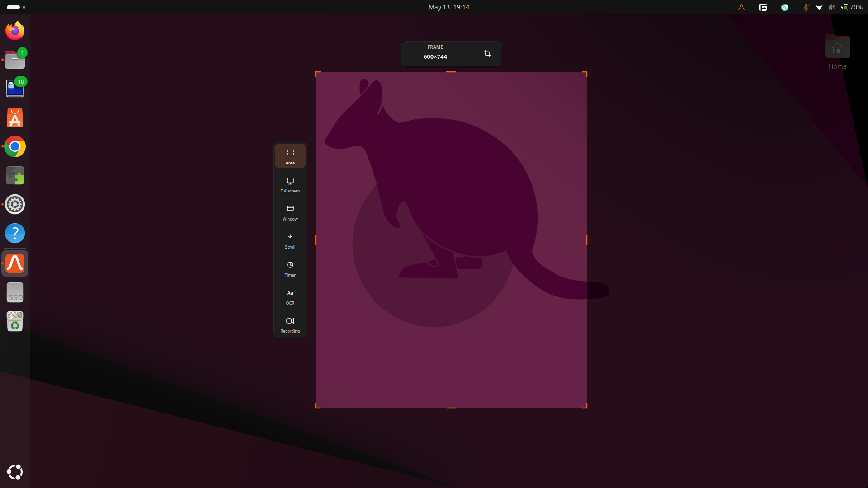Open the Files app in the dock
Screen dimensions: 868x488
click(x=15, y=60)
